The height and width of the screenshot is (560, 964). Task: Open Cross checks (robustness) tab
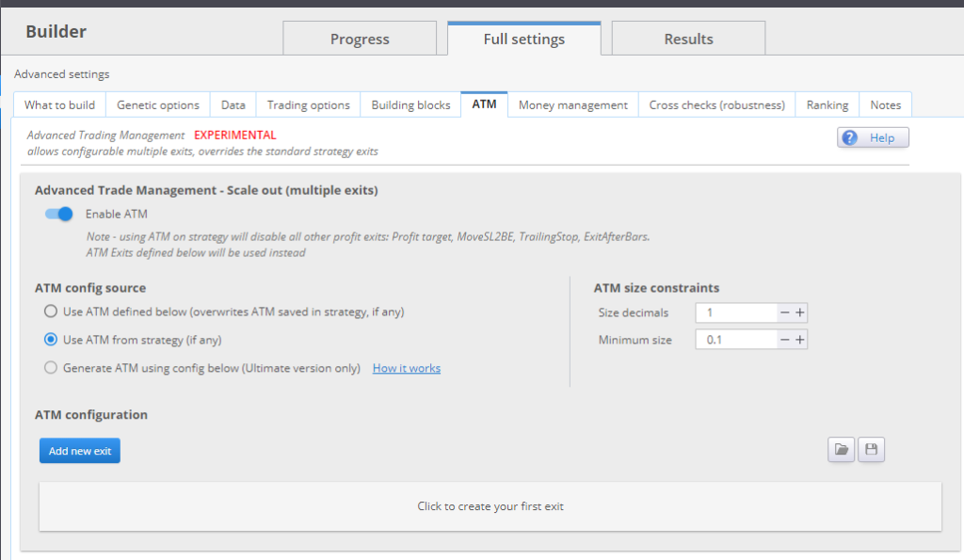pos(716,105)
